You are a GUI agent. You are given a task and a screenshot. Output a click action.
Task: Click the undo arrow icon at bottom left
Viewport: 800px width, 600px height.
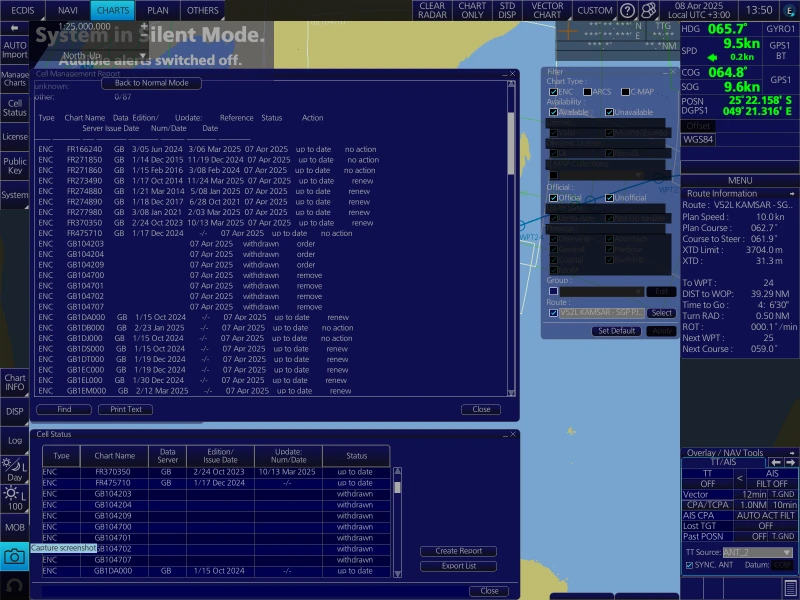click(x=14, y=586)
